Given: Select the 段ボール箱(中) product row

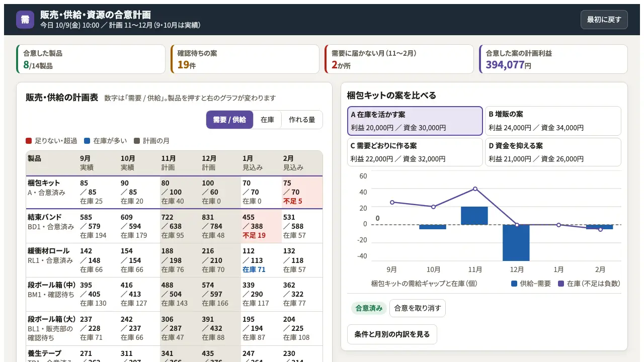Looking at the screenshot, I should [174, 294].
